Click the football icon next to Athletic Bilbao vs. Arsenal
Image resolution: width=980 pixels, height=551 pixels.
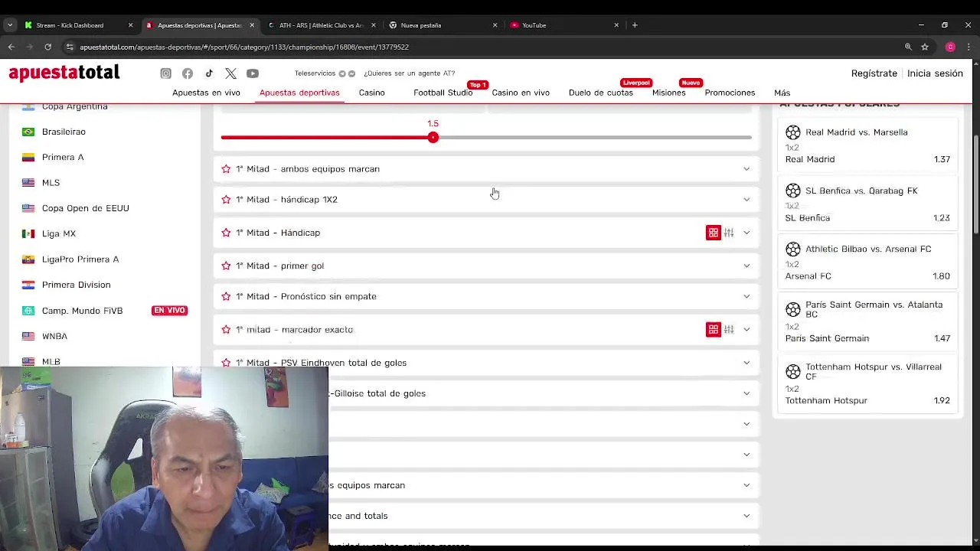[793, 249]
